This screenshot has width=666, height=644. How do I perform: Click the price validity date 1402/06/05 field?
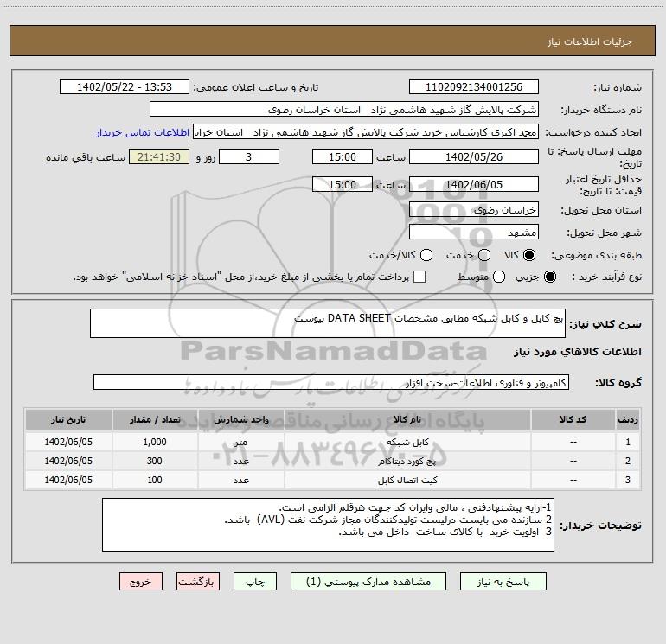click(x=474, y=184)
